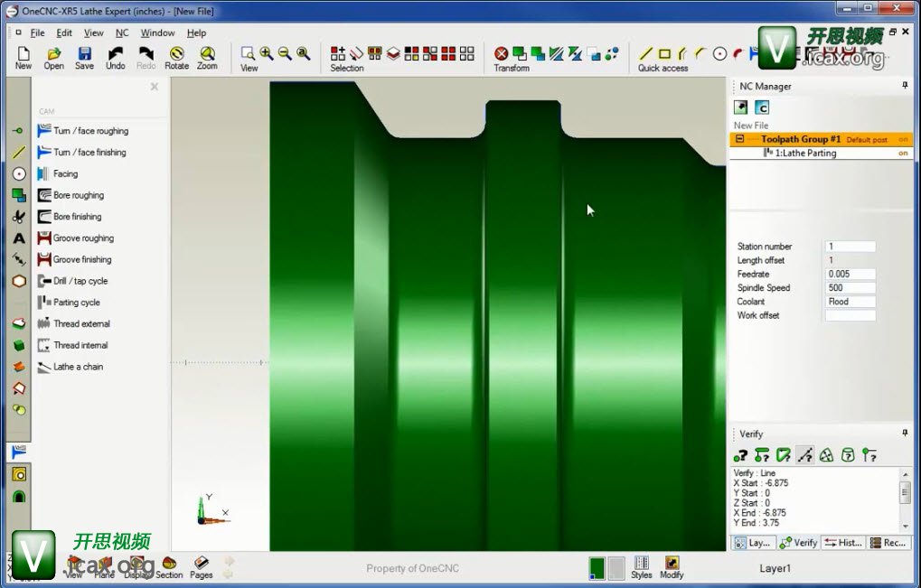Select Turn / face finishing operation
Viewport: 921px width, 588px height.
(81, 153)
